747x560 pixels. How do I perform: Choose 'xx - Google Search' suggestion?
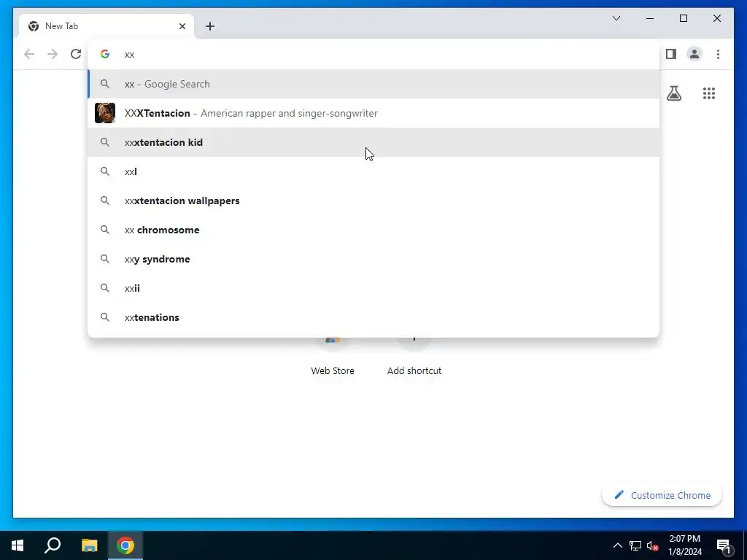[373, 84]
